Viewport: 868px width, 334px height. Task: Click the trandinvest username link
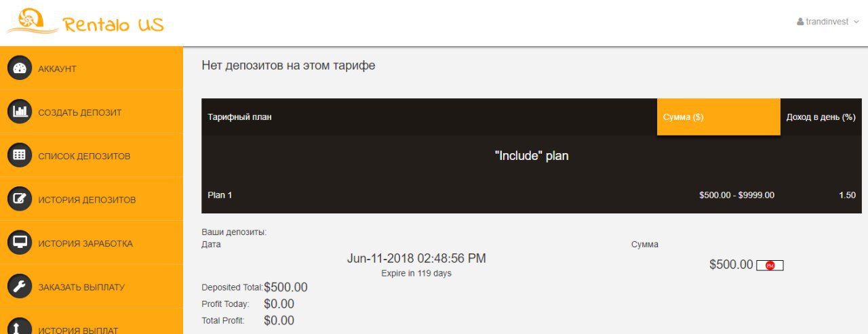tap(827, 22)
